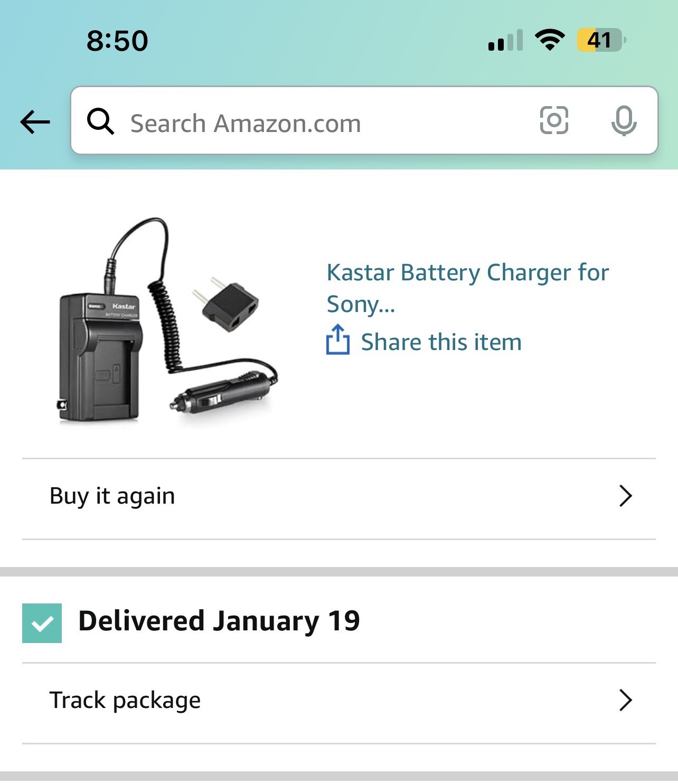This screenshot has width=678, height=784.
Task: Tap the microphone voice search icon
Action: pos(624,120)
